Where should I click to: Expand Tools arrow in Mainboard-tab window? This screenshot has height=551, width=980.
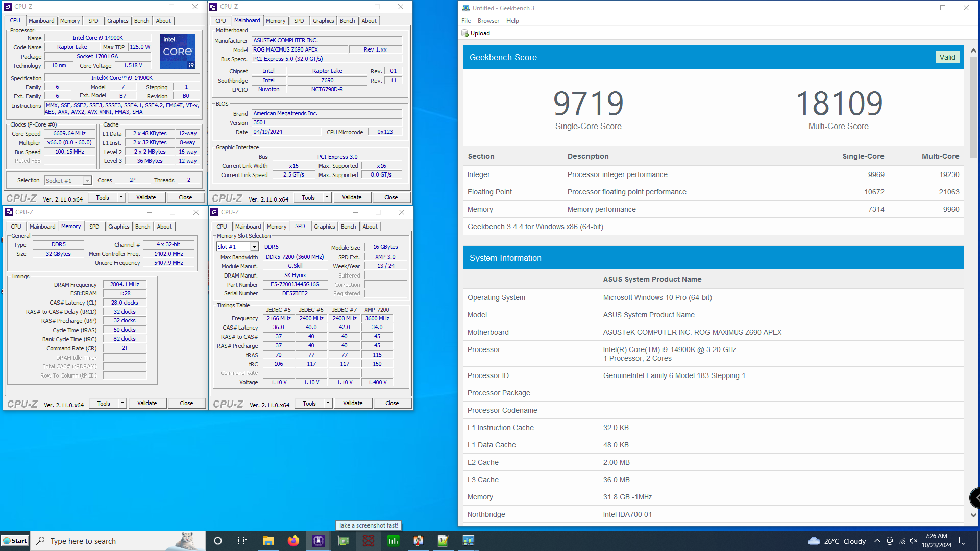327,197
